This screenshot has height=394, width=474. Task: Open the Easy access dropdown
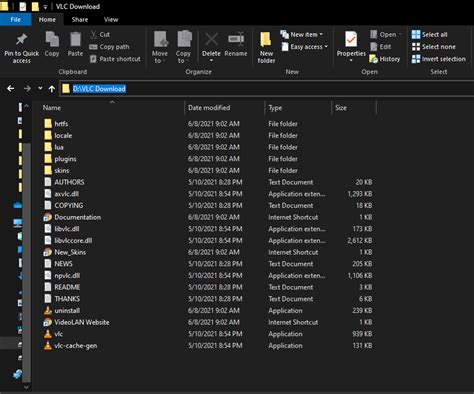point(305,47)
